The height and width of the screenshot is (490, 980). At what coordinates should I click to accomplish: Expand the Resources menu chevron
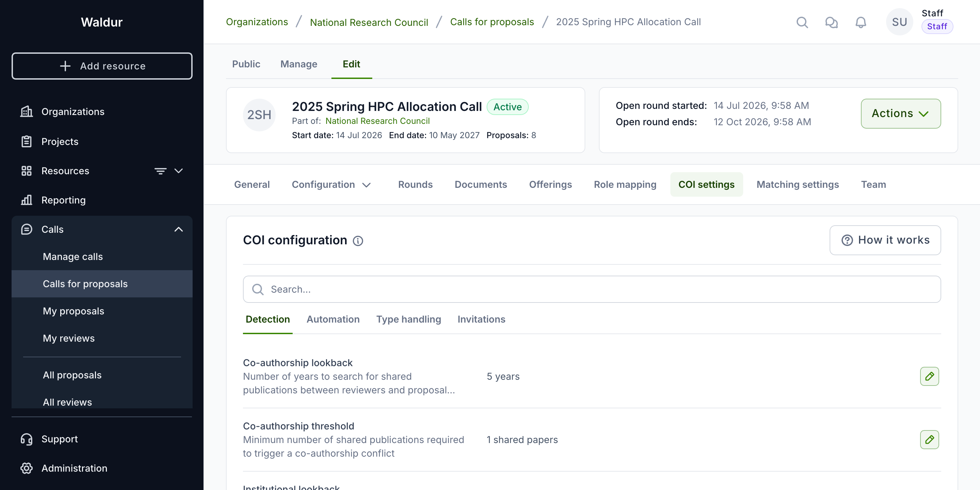coord(178,171)
